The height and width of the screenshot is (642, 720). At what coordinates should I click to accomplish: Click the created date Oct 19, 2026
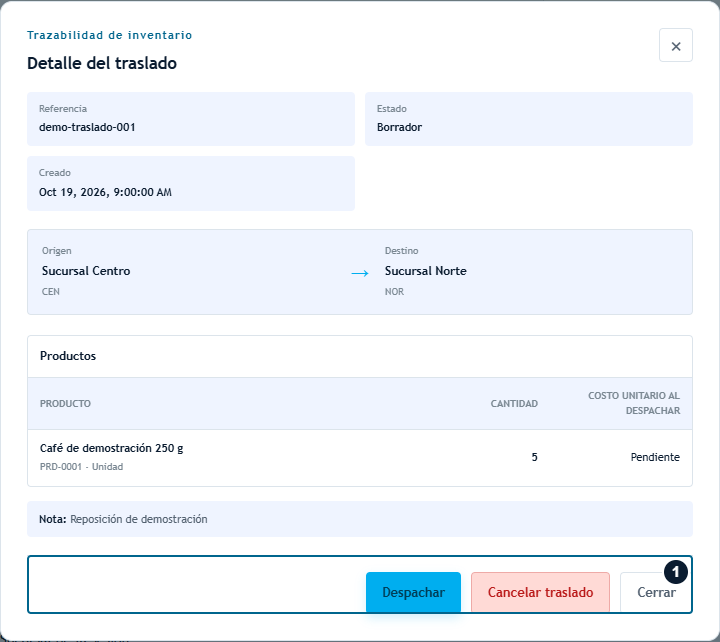click(105, 192)
